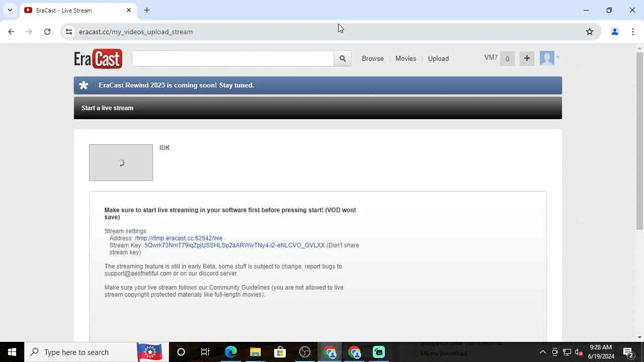Open OBS Studio from taskbar

coord(305,352)
